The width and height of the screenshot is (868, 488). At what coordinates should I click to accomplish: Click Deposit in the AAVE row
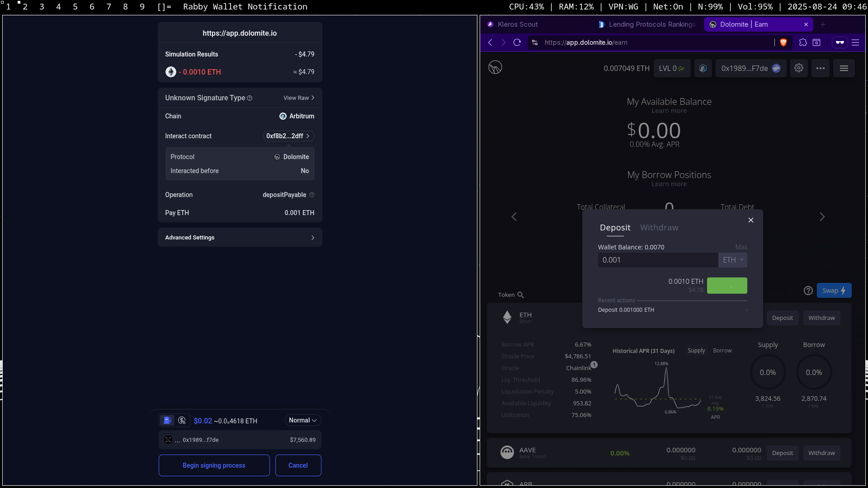(x=782, y=453)
